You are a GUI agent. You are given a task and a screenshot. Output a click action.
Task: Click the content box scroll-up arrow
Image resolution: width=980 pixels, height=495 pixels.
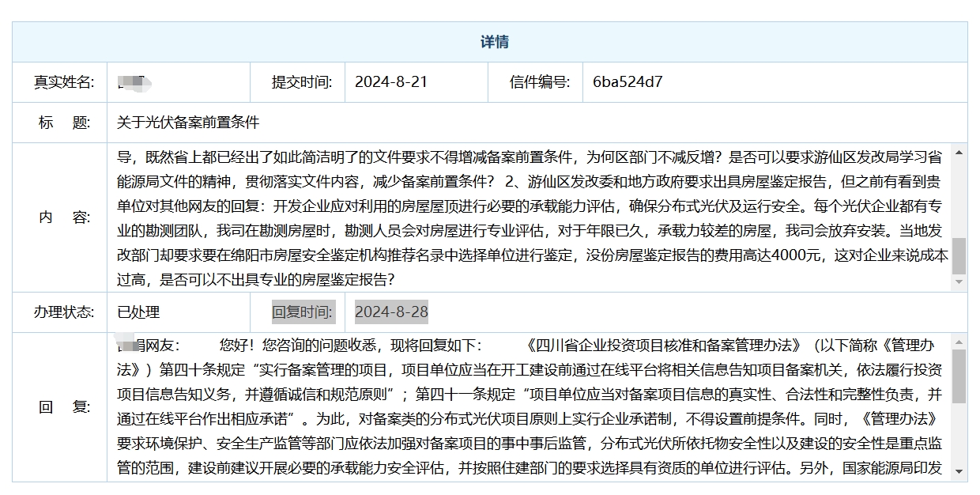click(959, 152)
